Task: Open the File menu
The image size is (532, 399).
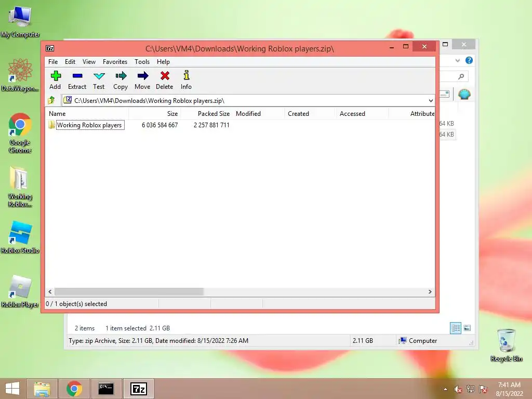Action: 53,62
